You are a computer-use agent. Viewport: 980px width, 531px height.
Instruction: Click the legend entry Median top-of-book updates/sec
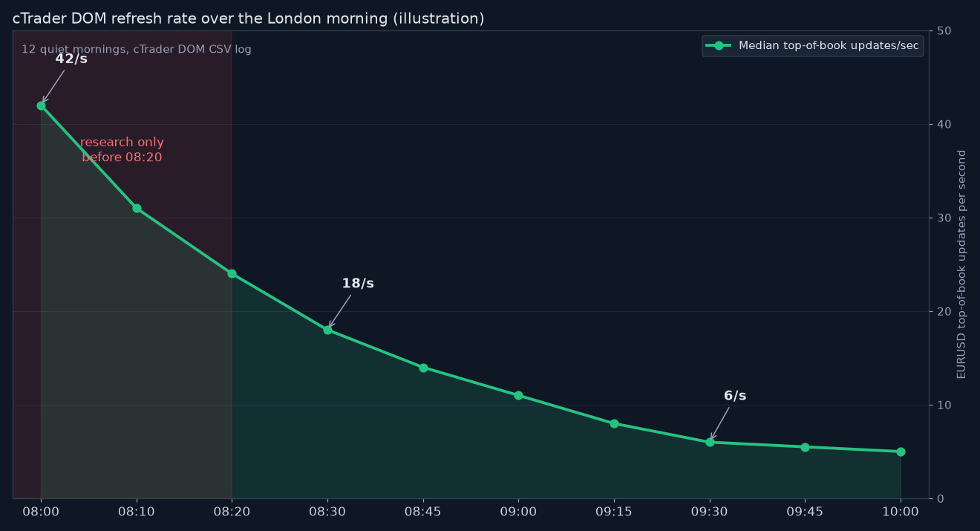click(x=813, y=46)
